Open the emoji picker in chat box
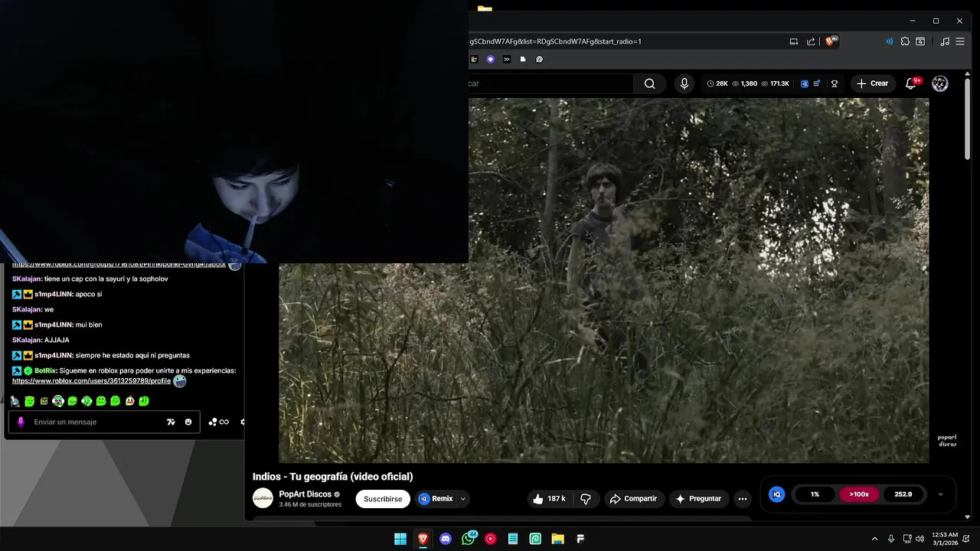This screenshot has width=980, height=551. pos(188,422)
